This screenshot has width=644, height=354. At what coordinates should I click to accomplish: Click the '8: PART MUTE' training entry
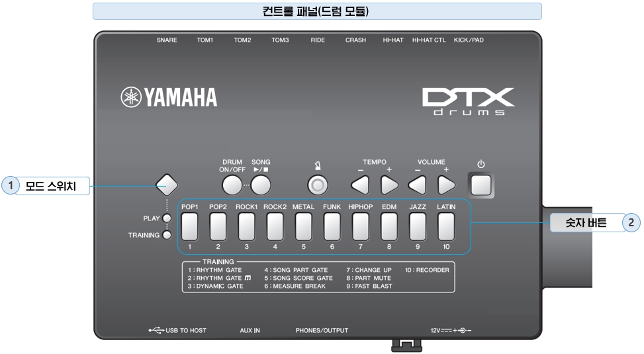(x=369, y=278)
